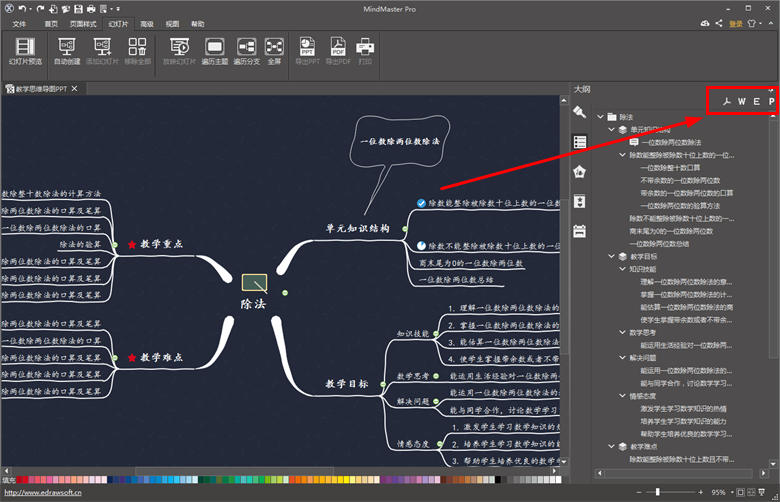Click new document icon in quick access toolbar

point(53,8)
